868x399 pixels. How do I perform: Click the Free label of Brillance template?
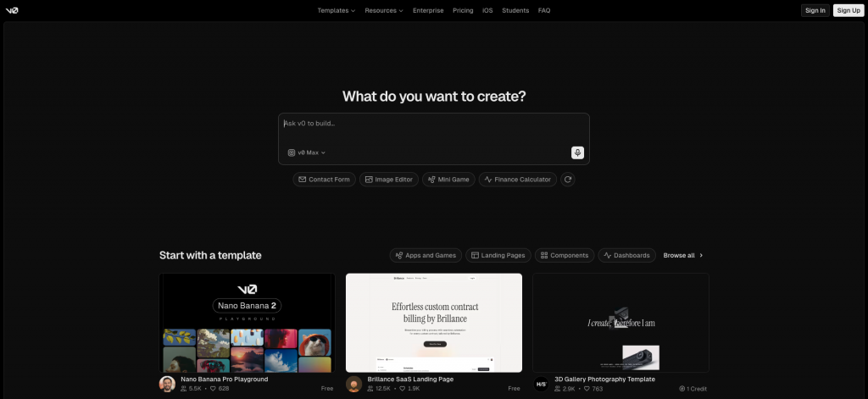coord(515,389)
